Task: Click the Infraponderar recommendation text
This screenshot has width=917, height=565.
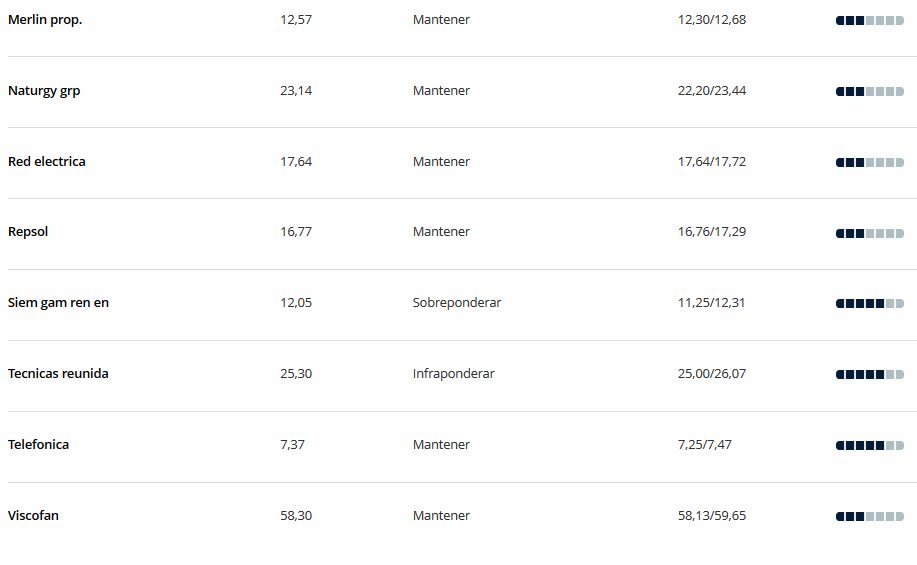Action: [453, 374]
